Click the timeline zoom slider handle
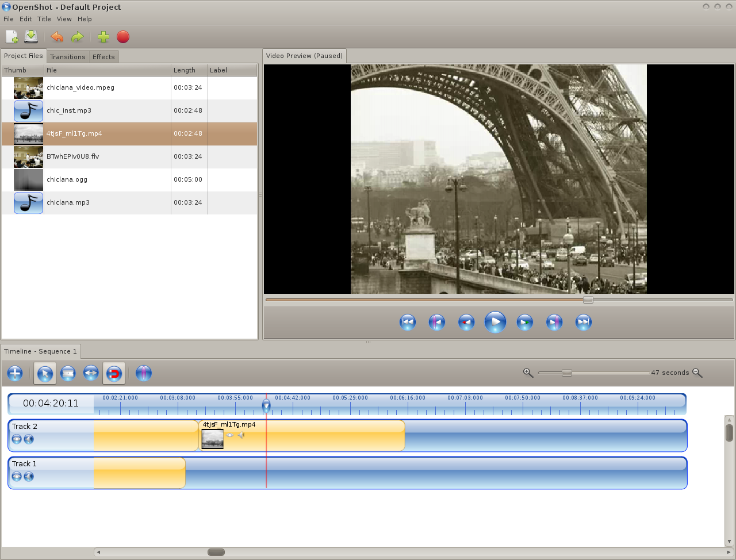The width and height of the screenshot is (736, 560). 567,373
